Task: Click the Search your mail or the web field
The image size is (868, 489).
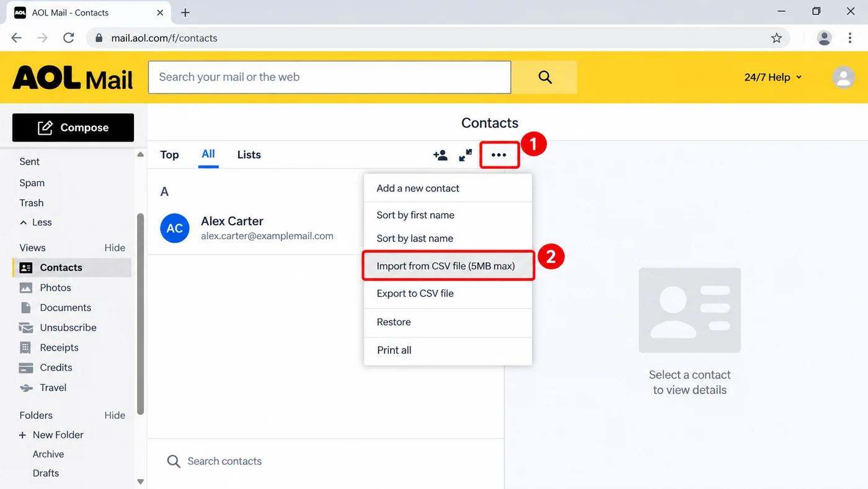Action: pos(329,77)
